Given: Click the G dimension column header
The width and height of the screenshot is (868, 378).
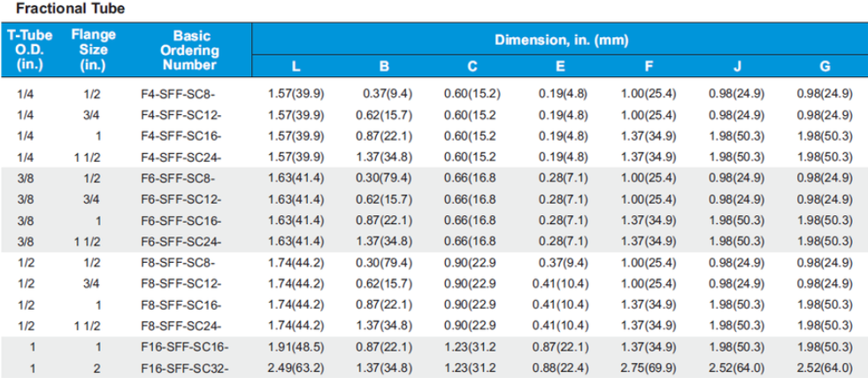Looking at the screenshot, I should tap(825, 66).
